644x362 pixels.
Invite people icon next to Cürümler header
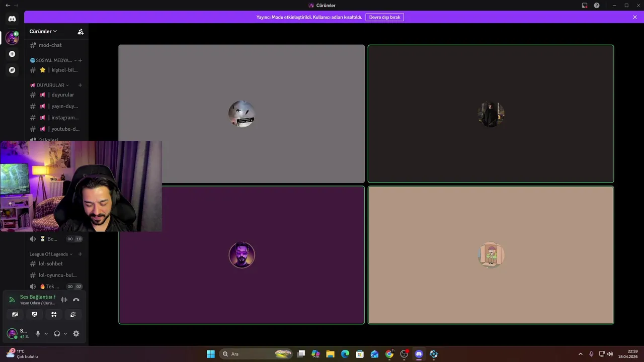click(80, 31)
